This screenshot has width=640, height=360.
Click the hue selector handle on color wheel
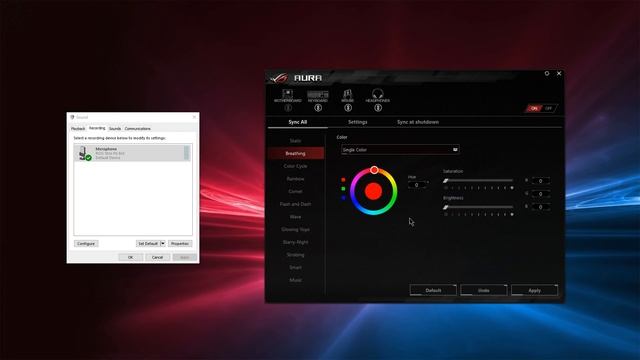(x=374, y=170)
